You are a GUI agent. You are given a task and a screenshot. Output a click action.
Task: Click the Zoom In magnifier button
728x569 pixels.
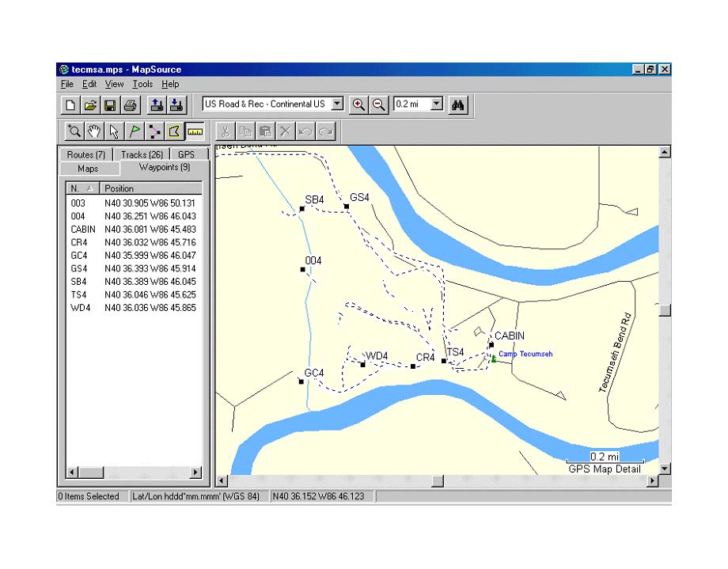[x=359, y=104]
